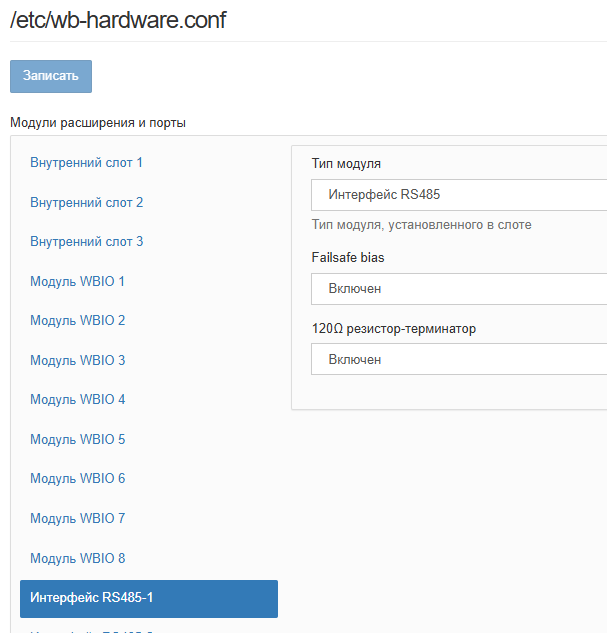Select Внутренний слот 1 in the list
Image resolution: width=607 pixels, height=633 pixels.
[87, 162]
